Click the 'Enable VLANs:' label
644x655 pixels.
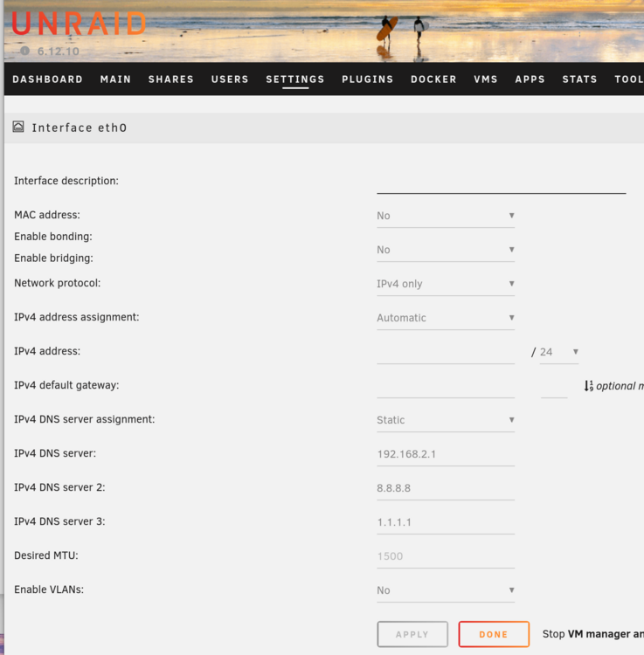[49, 589]
